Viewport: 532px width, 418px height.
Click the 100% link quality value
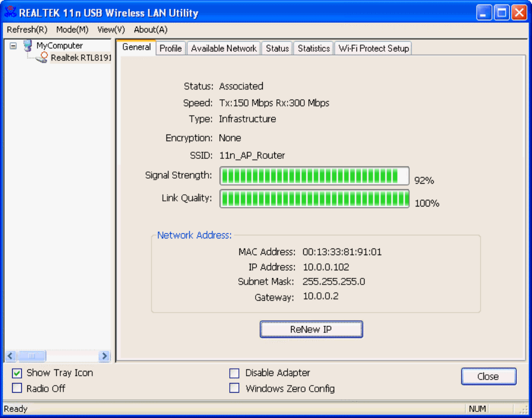click(x=427, y=203)
